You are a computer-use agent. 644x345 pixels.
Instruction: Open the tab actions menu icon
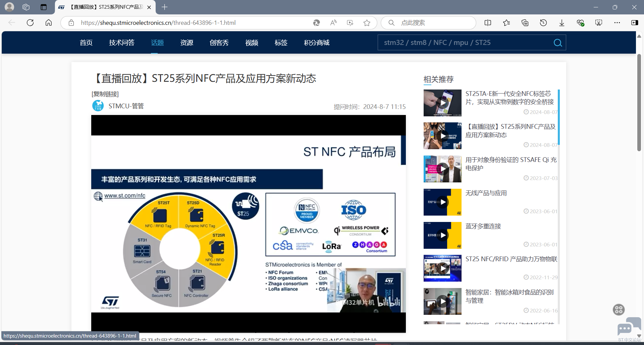click(44, 7)
